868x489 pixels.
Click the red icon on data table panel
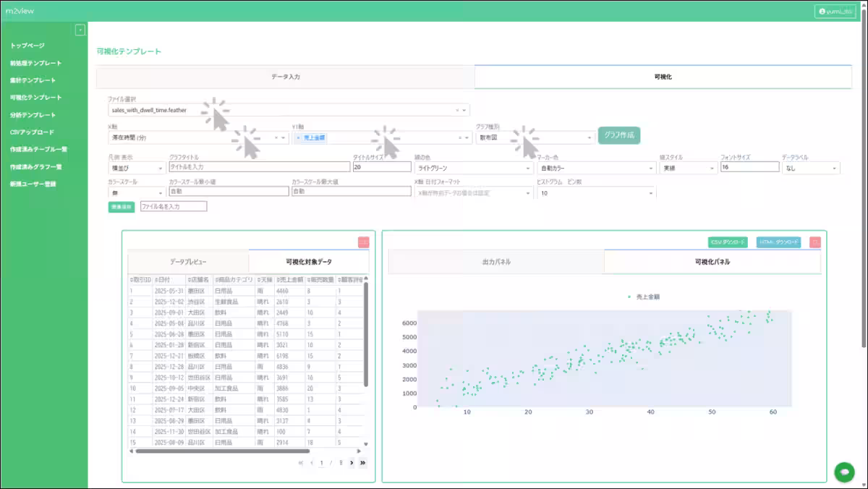pos(363,242)
